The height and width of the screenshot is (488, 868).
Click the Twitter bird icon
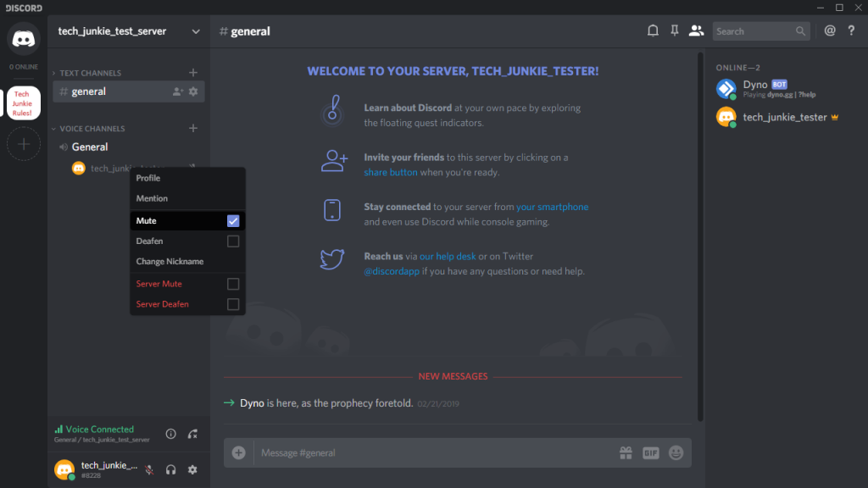tap(332, 259)
